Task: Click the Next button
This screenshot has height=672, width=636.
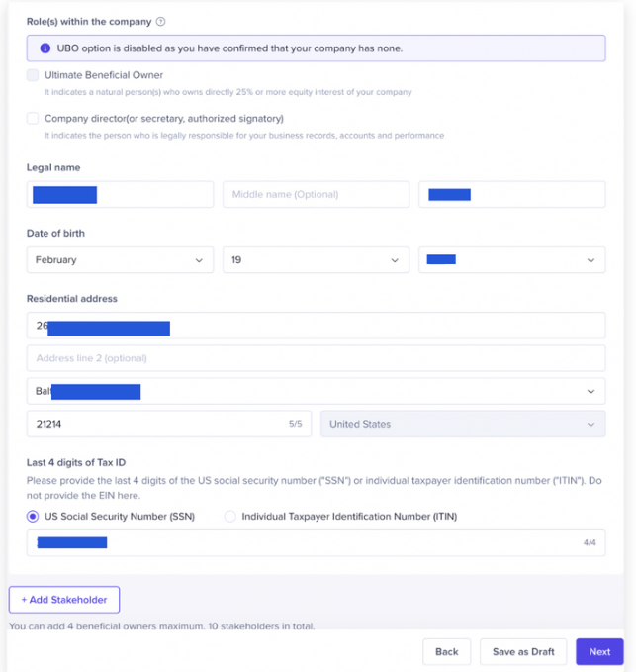Action: click(599, 652)
